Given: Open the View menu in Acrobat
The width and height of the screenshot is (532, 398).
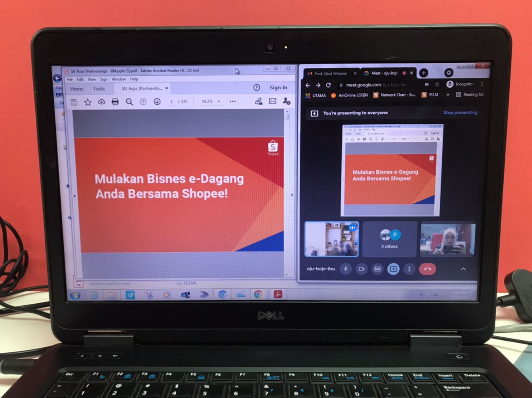Looking at the screenshot, I should pos(91,79).
